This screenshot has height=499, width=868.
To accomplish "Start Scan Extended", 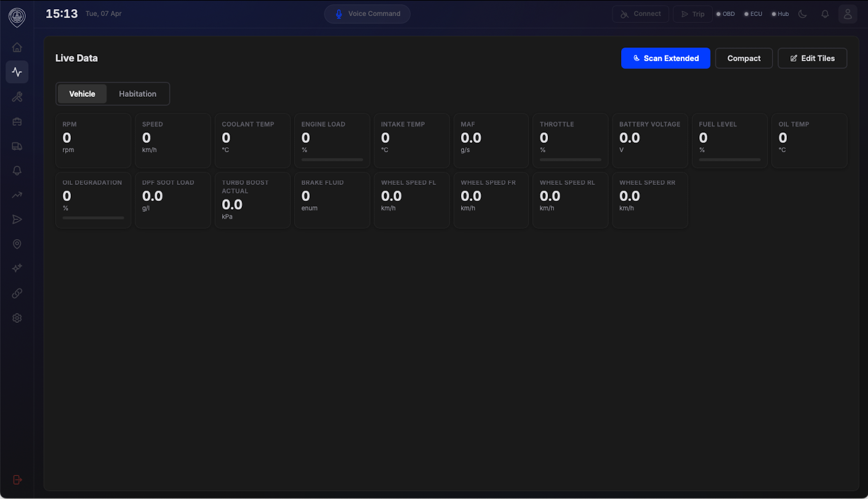I will tap(665, 59).
